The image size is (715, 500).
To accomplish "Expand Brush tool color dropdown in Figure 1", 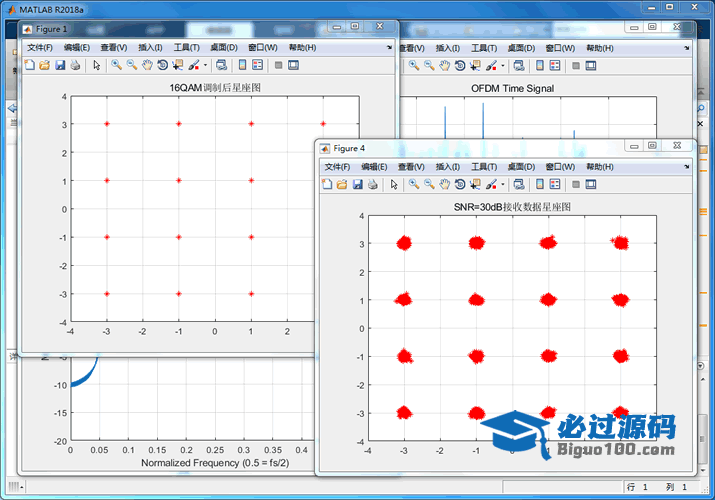I will (205, 65).
